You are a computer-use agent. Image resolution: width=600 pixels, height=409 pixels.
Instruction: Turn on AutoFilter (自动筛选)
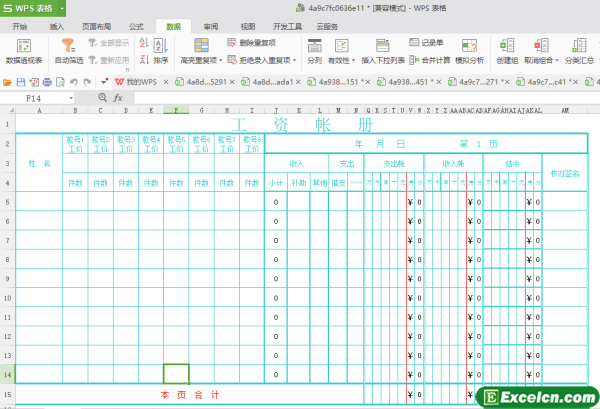(x=67, y=47)
